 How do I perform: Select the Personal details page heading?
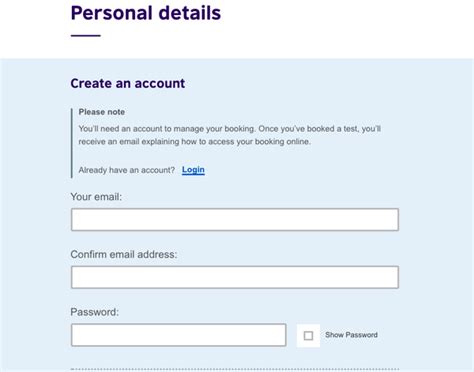click(x=146, y=13)
